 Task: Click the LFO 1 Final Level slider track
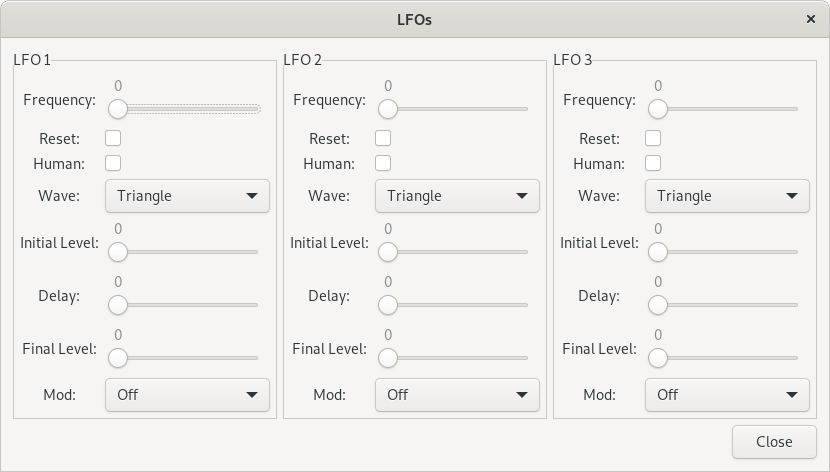pyautogui.click(x=187, y=358)
